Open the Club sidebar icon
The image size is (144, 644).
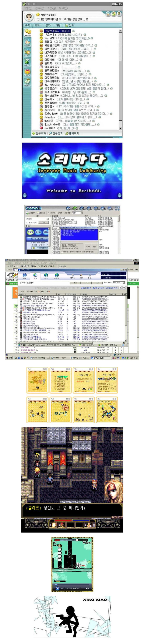[x=27, y=53]
